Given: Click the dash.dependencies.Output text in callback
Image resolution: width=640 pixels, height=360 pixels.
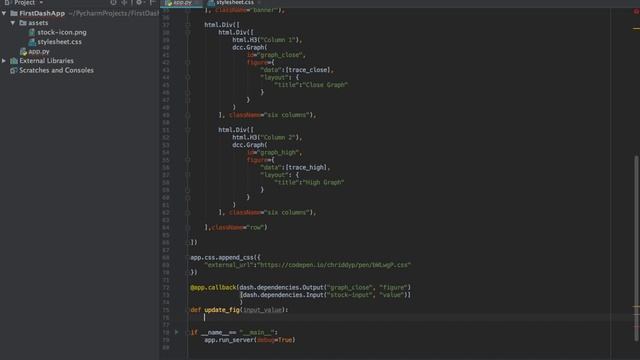Looking at the screenshot, I should pos(282,287).
